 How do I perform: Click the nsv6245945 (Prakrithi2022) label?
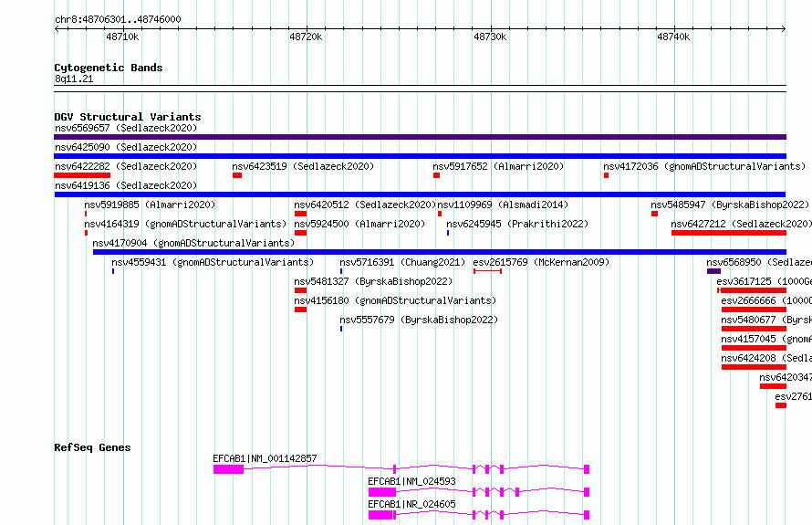pos(517,224)
